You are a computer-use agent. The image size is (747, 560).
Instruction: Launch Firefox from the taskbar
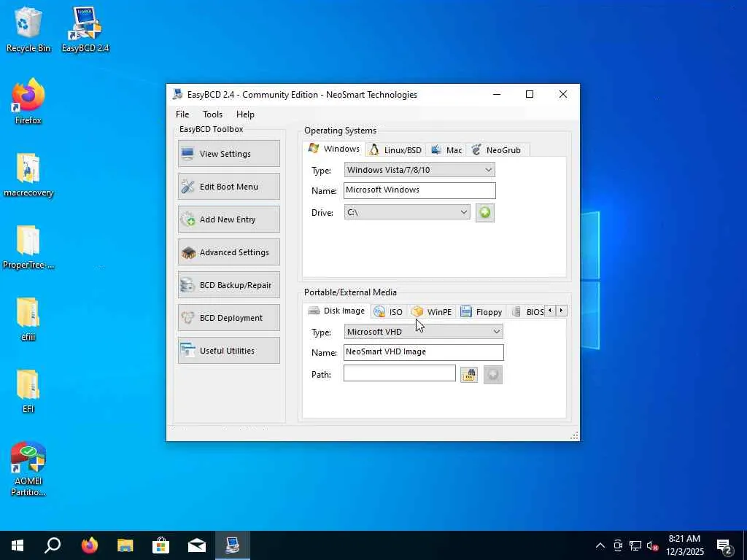[x=89, y=545]
